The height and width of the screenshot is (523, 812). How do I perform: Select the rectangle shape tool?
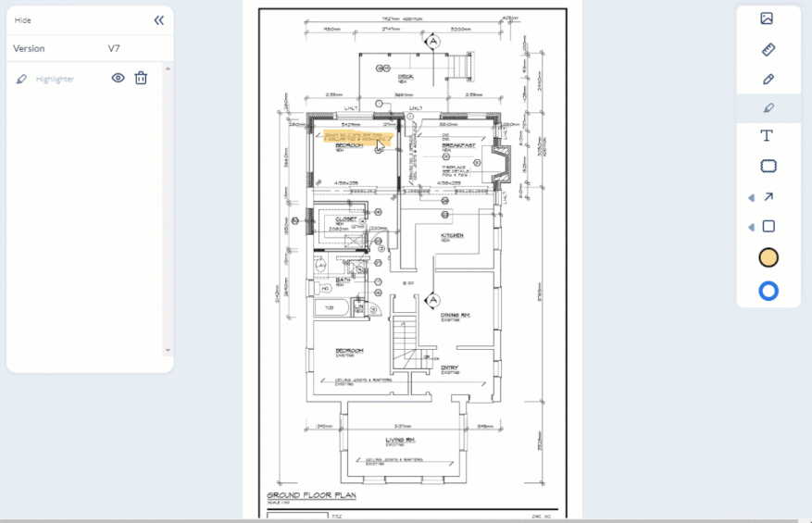[x=768, y=226]
